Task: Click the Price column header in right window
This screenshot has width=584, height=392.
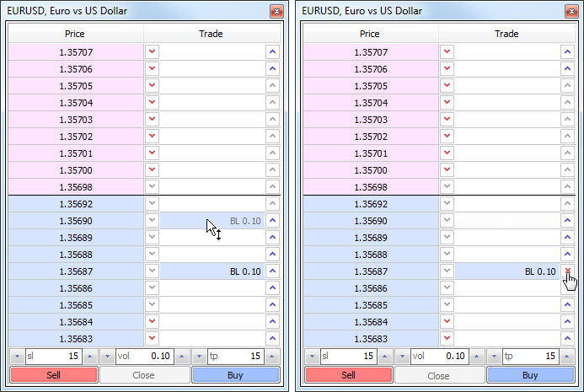Action: tap(370, 35)
